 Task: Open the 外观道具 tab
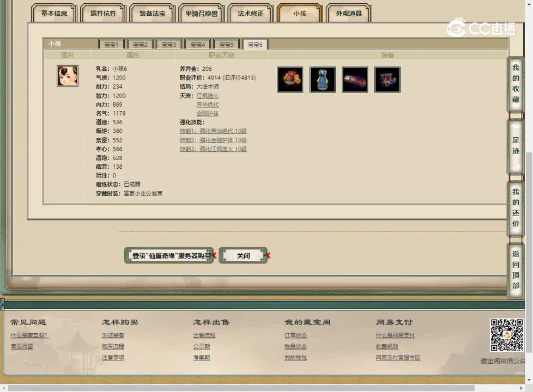pyautogui.click(x=348, y=13)
